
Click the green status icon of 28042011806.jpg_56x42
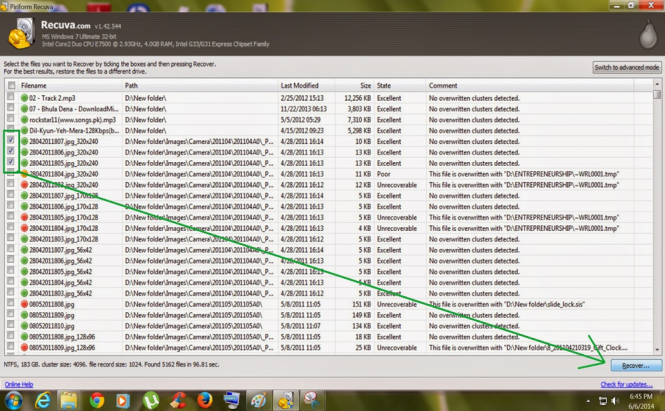point(24,261)
